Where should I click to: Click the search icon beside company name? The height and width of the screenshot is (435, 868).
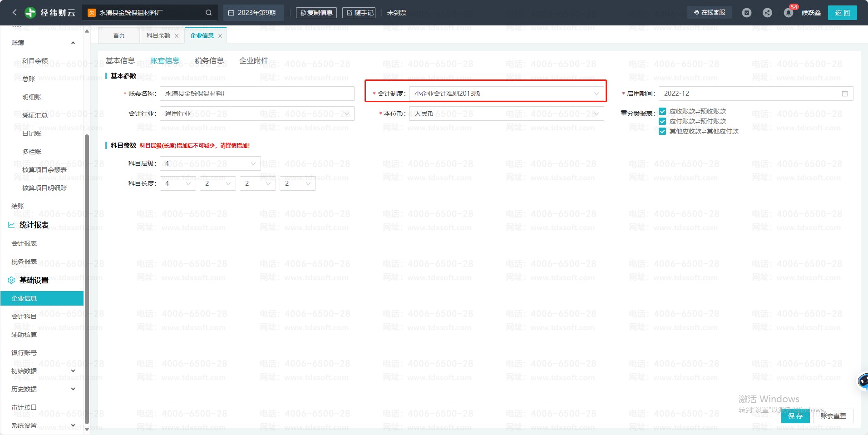pos(208,13)
